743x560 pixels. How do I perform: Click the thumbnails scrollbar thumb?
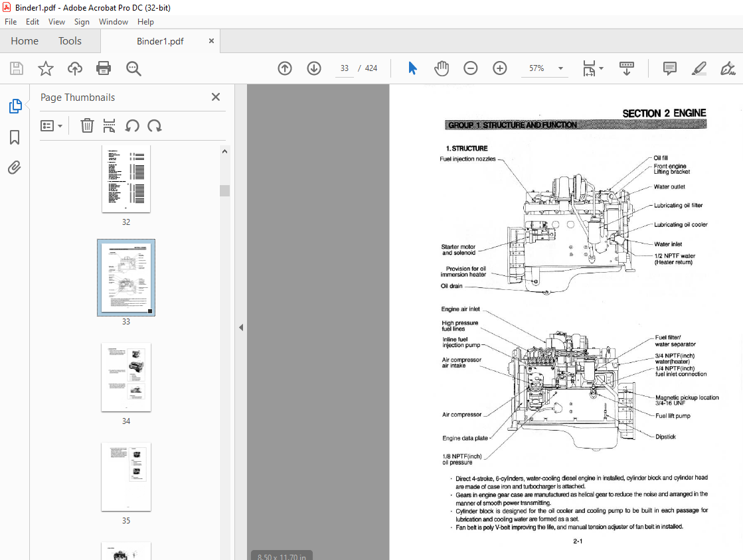pos(224,190)
